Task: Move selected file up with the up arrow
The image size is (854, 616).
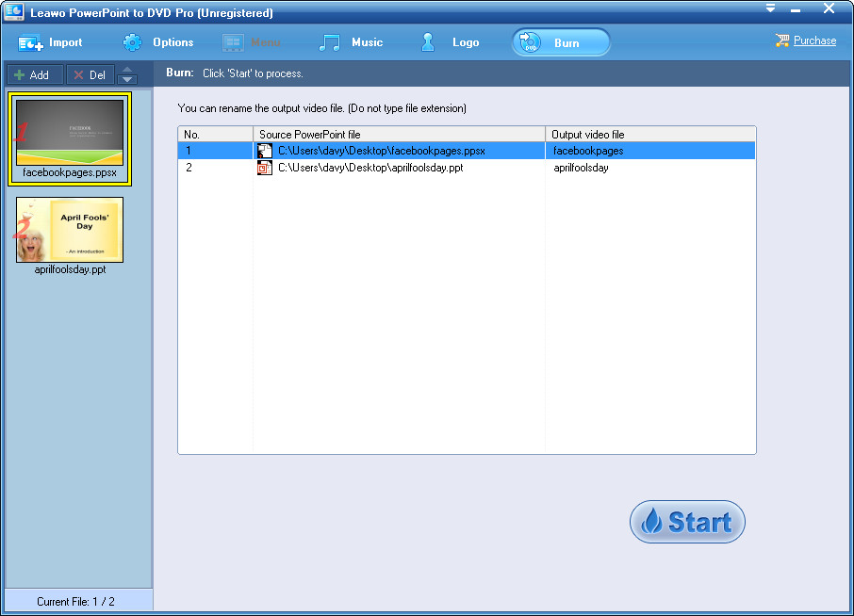Action: (x=127, y=69)
